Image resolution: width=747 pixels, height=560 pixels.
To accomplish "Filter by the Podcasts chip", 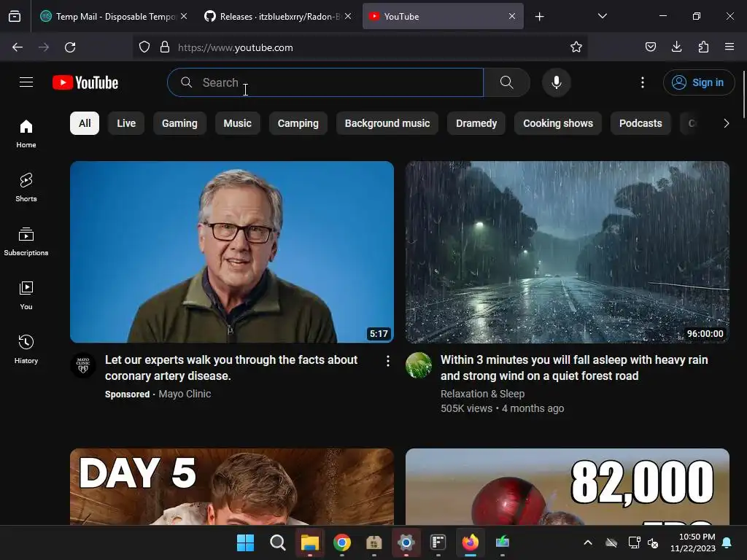I will click(x=640, y=123).
